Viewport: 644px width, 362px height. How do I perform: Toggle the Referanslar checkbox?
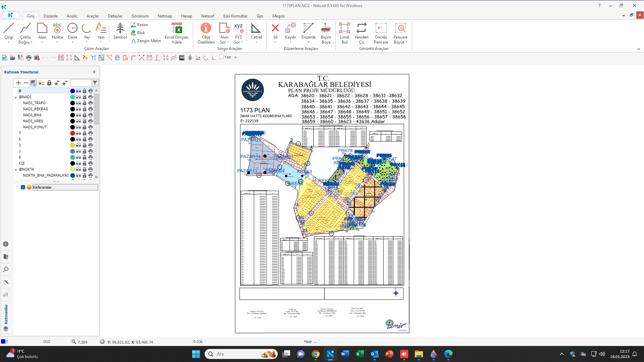click(23, 187)
